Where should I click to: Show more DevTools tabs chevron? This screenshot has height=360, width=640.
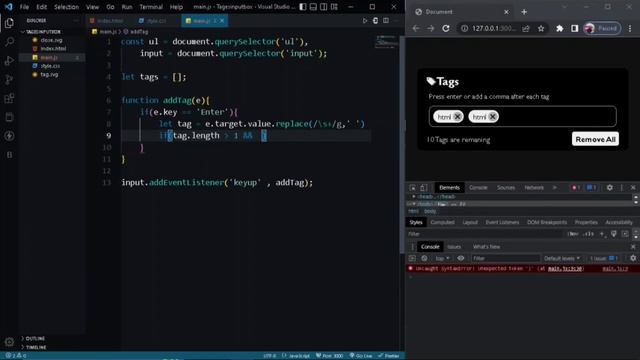pos(554,187)
